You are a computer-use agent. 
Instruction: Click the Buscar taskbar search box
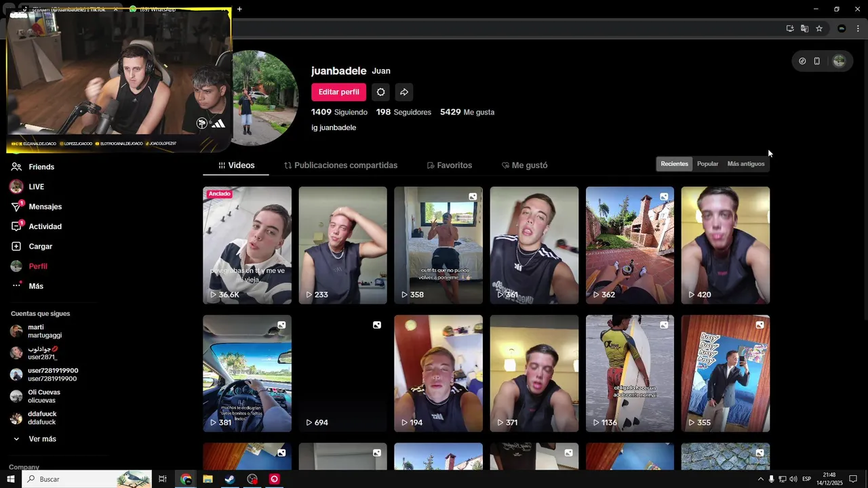[88, 479]
